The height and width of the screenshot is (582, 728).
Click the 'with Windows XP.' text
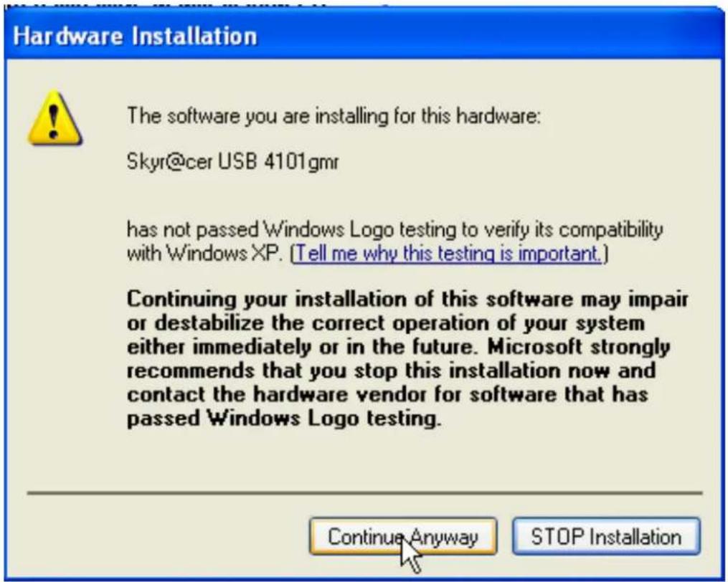click(x=204, y=254)
